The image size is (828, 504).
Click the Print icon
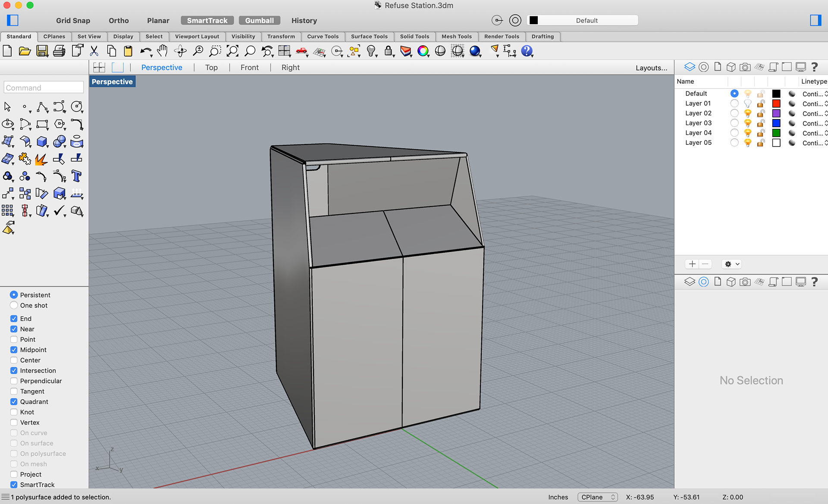[59, 51]
